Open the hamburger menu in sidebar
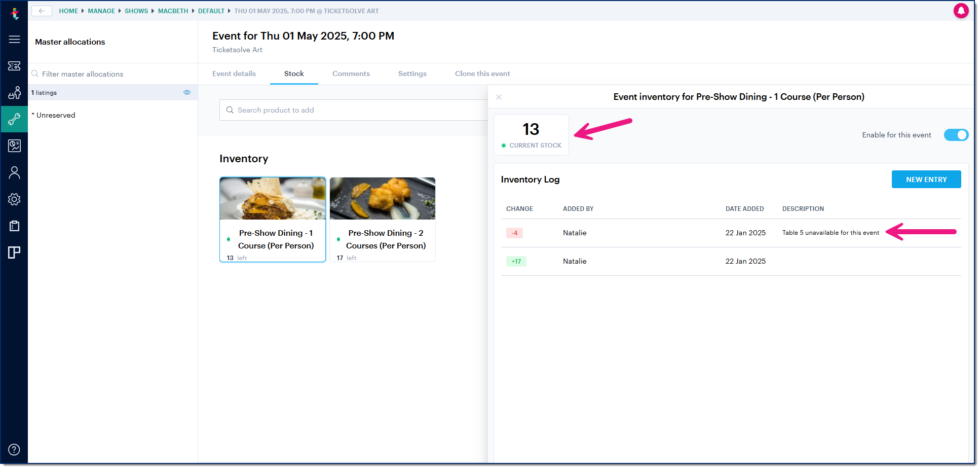The width and height of the screenshot is (980, 469). [x=15, y=40]
